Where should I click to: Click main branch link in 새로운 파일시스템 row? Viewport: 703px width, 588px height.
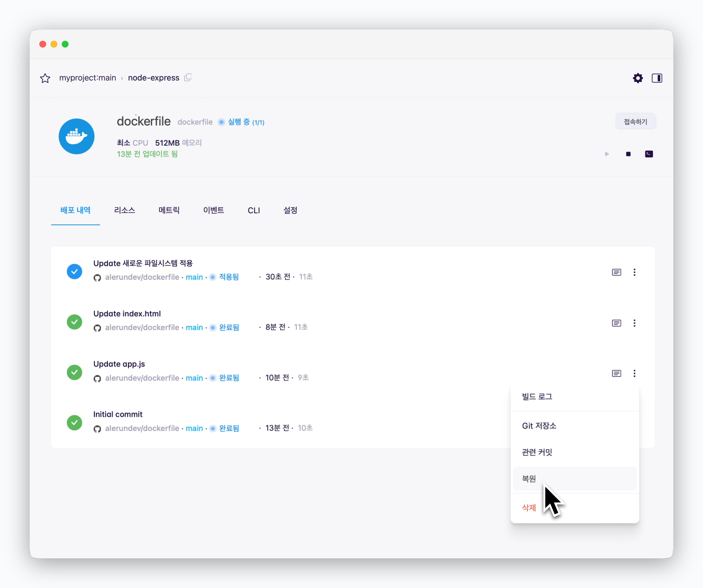[x=194, y=277]
